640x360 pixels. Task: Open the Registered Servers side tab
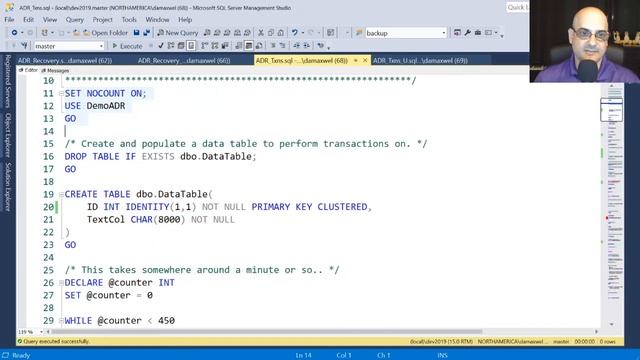pos(8,81)
